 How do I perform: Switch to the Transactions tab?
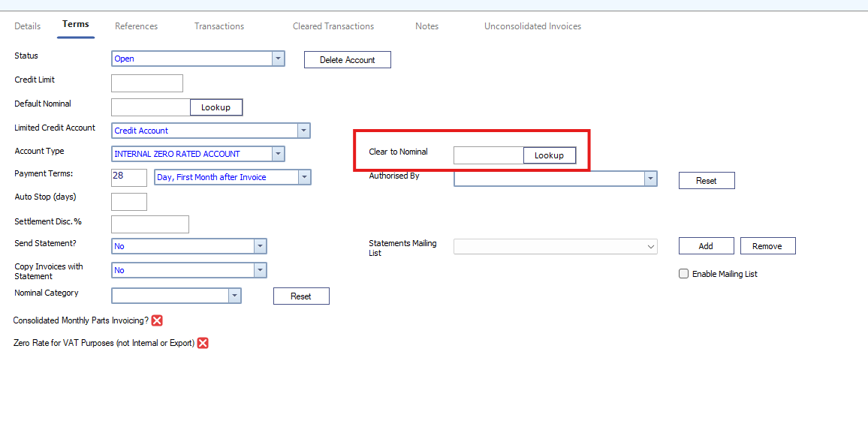tap(219, 26)
